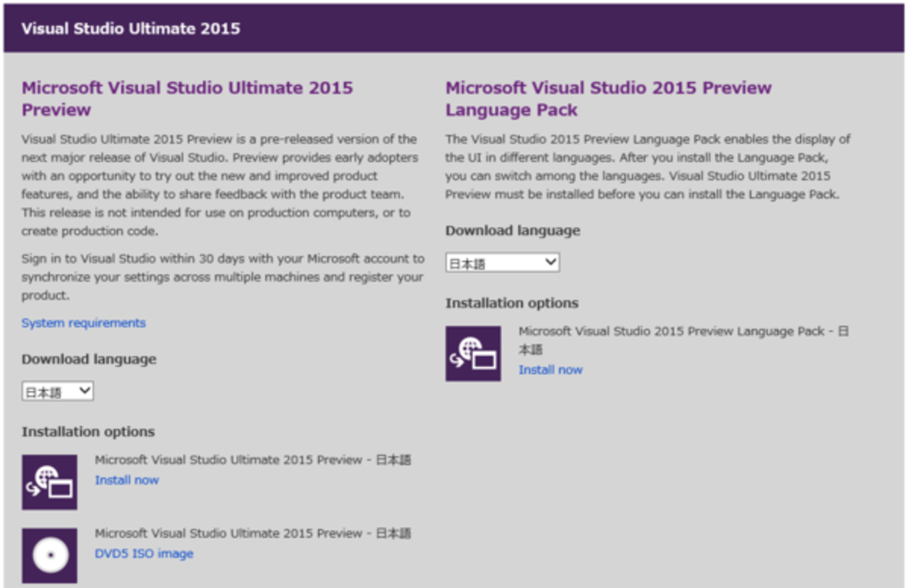Open the Ultimate Preview download language dropdown
This screenshot has height=588, width=909.
57,392
